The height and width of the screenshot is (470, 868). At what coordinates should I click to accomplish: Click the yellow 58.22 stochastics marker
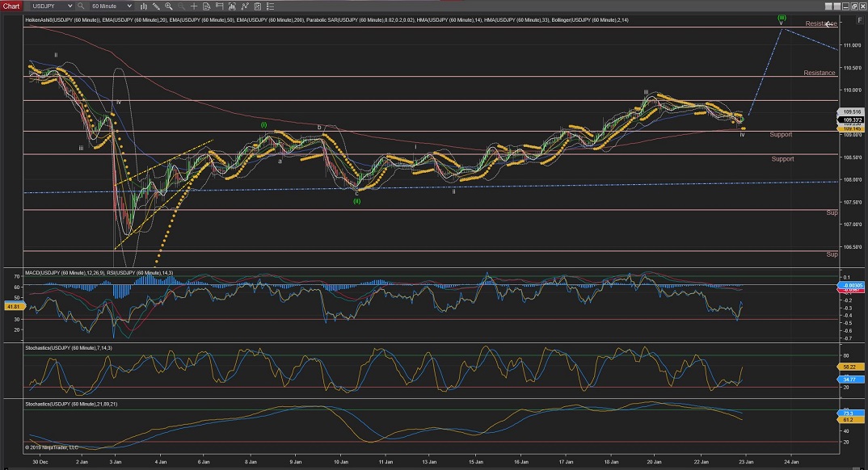point(849,367)
